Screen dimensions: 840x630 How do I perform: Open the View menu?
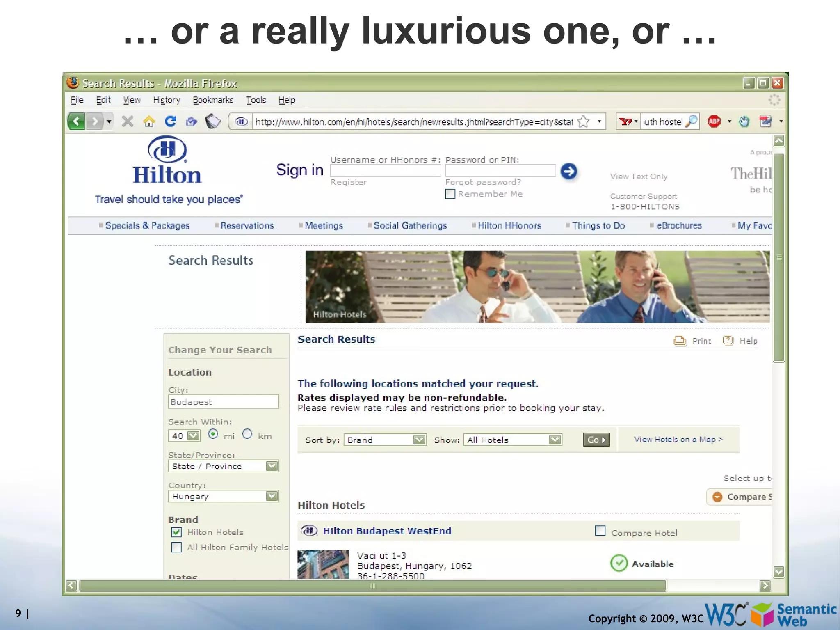click(x=132, y=100)
